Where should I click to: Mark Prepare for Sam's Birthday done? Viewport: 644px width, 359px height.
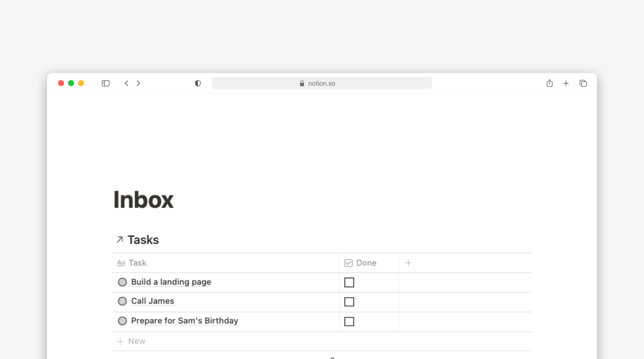click(349, 321)
